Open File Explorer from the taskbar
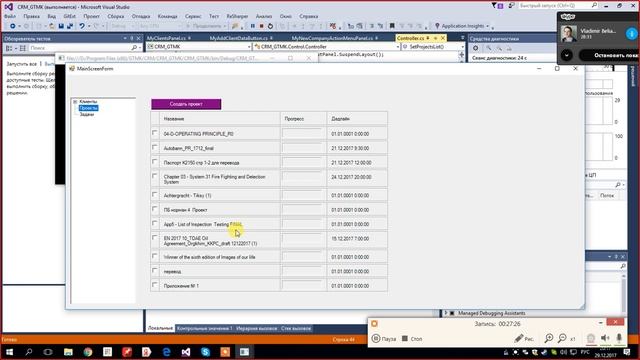 [68, 352]
